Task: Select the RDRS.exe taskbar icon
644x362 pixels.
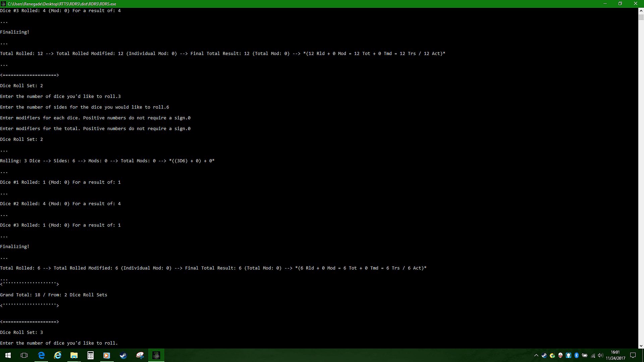Action: [x=156, y=355]
